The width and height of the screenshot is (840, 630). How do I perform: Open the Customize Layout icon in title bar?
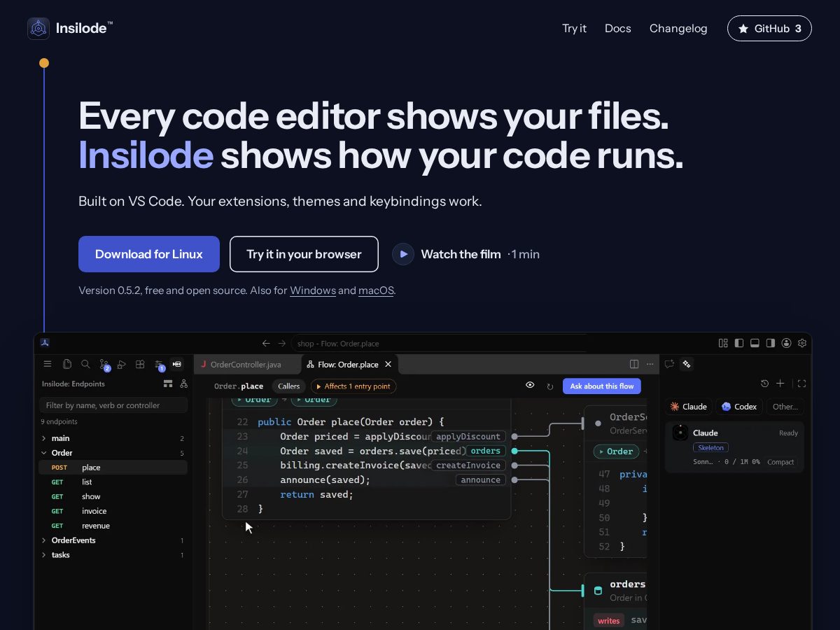(x=723, y=343)
